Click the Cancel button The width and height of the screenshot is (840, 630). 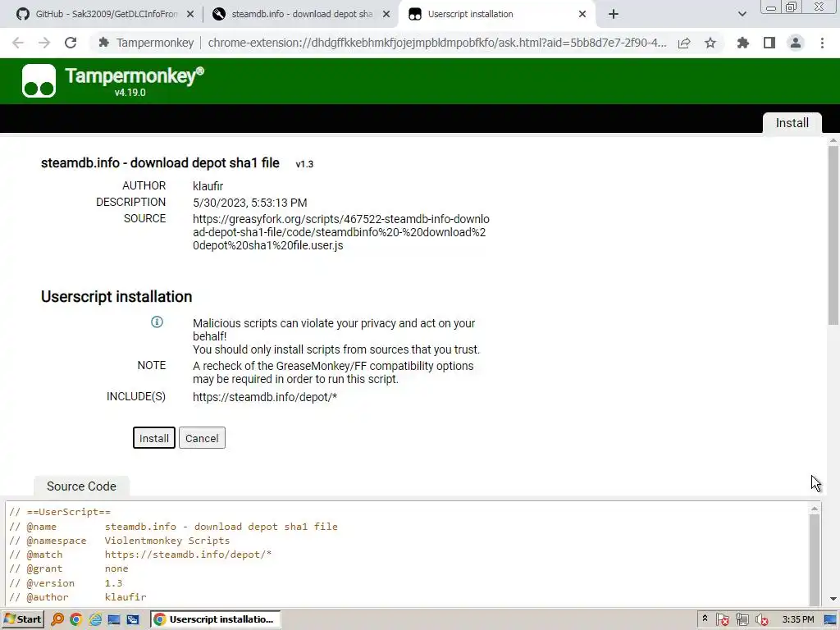[202, 438]
